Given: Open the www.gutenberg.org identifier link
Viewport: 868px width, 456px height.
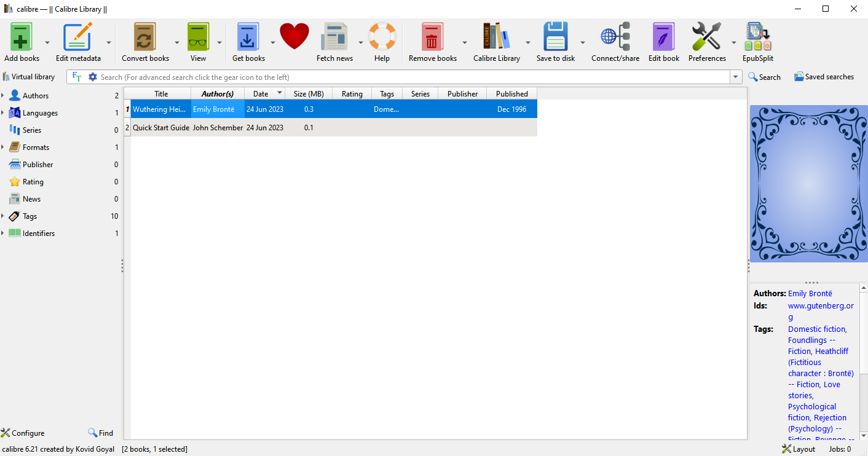Looking at the screenshot, I should point(821,312).
